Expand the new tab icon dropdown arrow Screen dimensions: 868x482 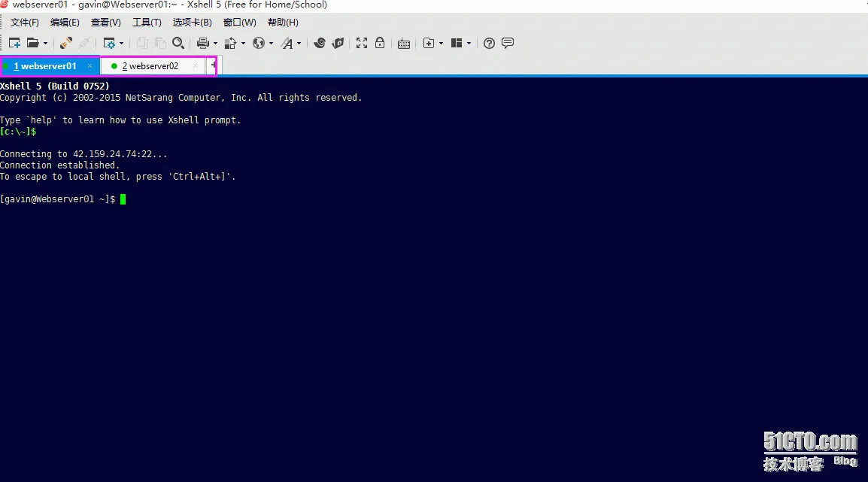pyautogui.click(x=441, y=43)
